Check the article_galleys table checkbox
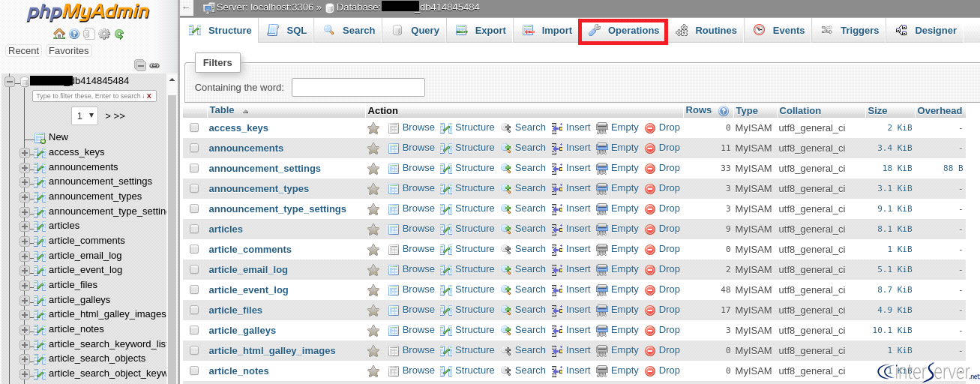Screen dimensions: 980x384 click(x=194, y=331)
